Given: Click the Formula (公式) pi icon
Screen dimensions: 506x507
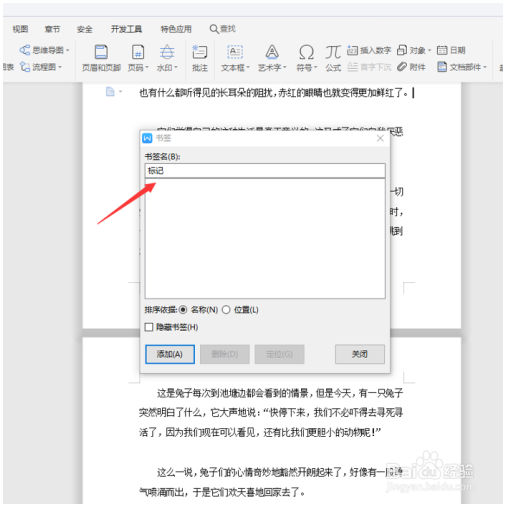Looking at the screenshot, I should [333, 52].
